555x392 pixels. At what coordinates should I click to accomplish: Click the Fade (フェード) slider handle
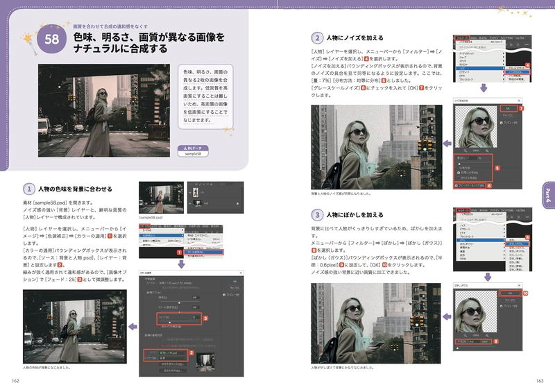(x=170, y=323)
